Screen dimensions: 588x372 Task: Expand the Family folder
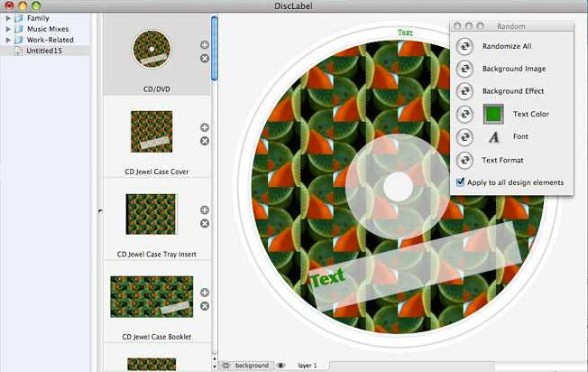[8, 18]
